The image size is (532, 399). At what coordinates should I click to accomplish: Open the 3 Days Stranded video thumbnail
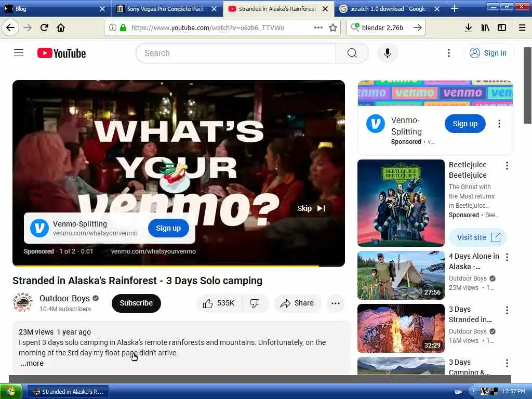click(401, 328)
